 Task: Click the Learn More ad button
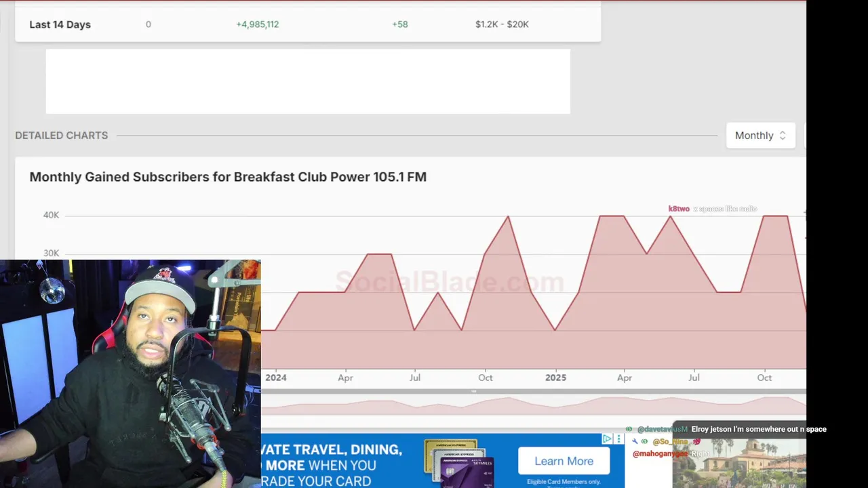pyautogui.click(x=564, y=461)
